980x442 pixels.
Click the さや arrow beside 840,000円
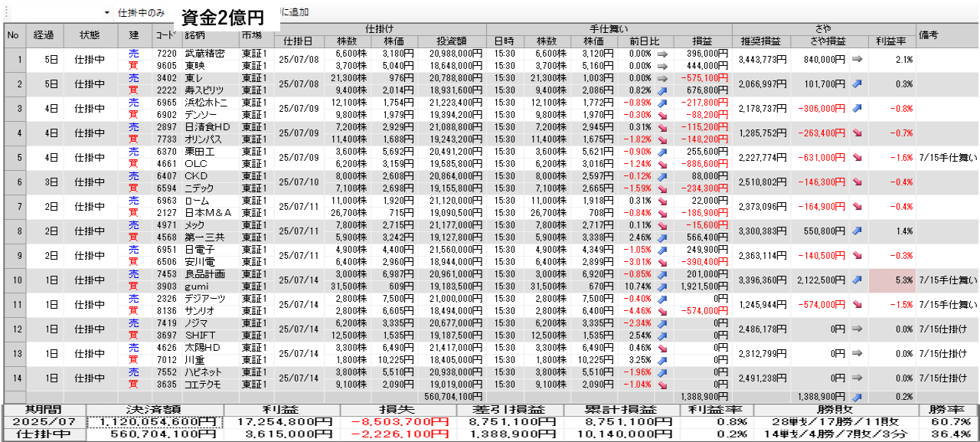click(857, 59)
